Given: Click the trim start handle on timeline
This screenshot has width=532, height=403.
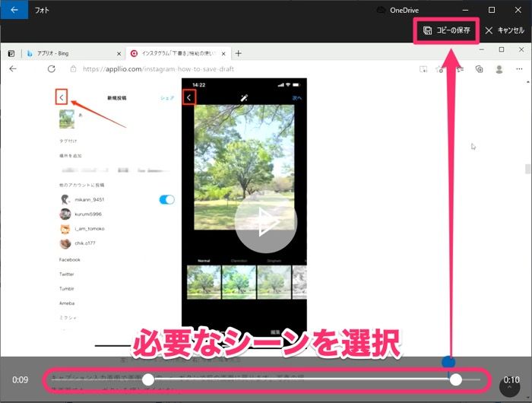Looking at the screenshot, I should pyautogui.click(x=148, y=379).
